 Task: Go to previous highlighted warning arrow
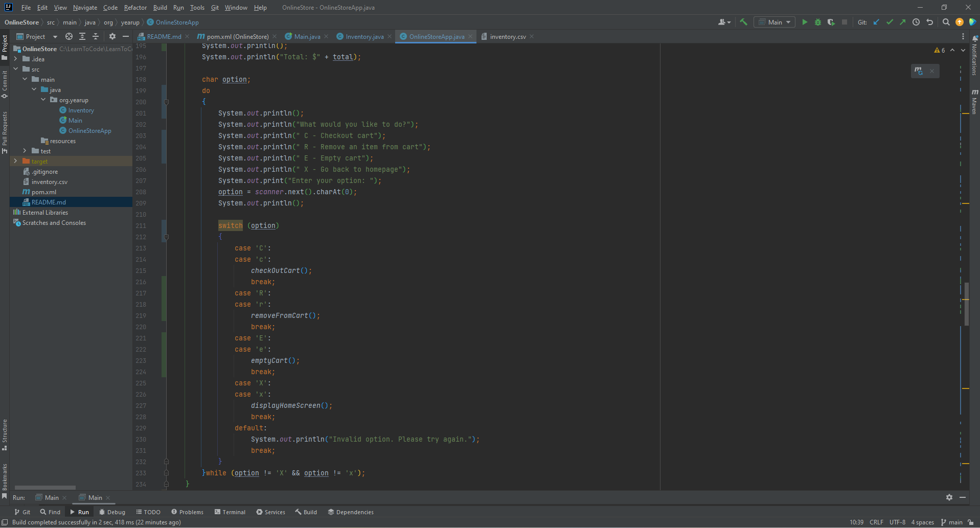(952, 50)
